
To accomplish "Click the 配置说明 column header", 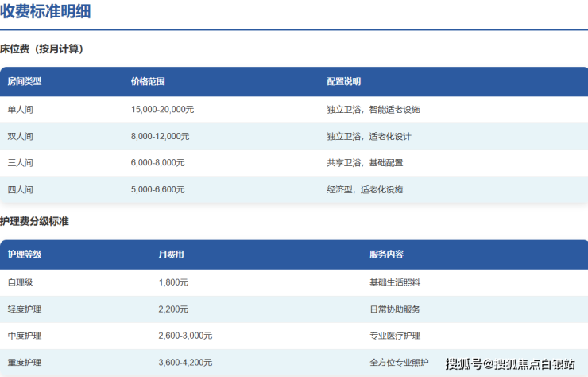I will point(343,82).
